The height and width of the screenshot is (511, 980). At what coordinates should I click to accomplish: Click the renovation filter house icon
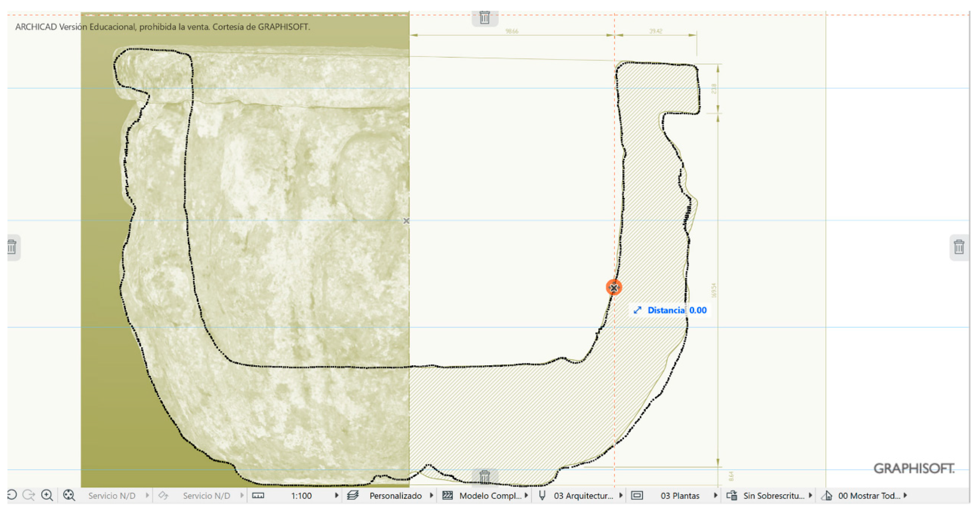tap(826, 495)
